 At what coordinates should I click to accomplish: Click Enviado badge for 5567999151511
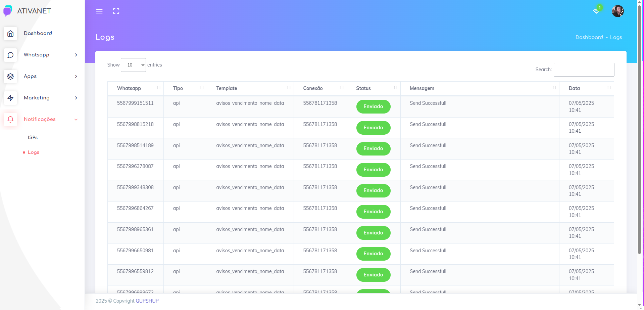(x=373, y=106)
